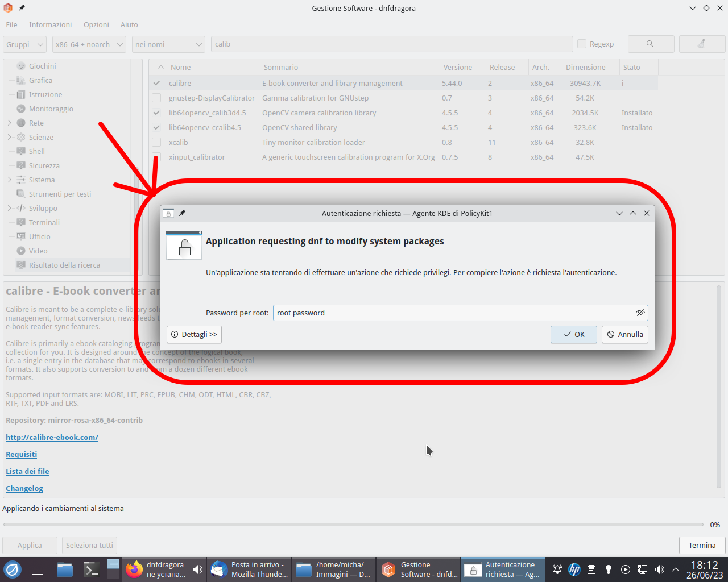Click the dnfdragora app icon in the title bar
This screenshot has height=582, width=728.
point(8,8)
